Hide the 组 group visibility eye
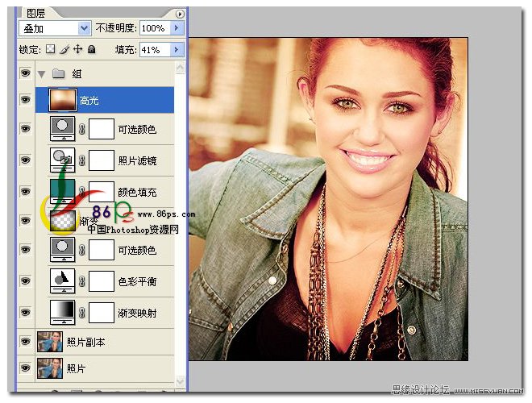The height and width of the screenshot is (403, 532). pos(26,73)
